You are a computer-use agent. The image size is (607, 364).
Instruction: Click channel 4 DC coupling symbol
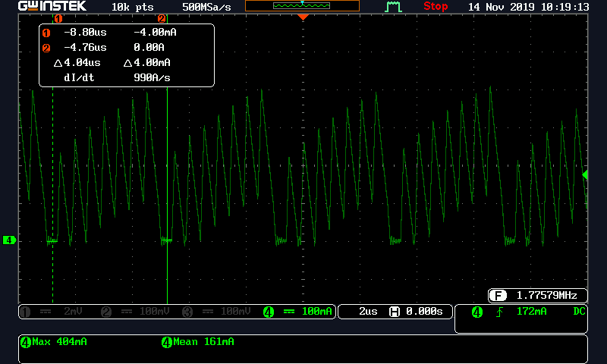point(289,312)
